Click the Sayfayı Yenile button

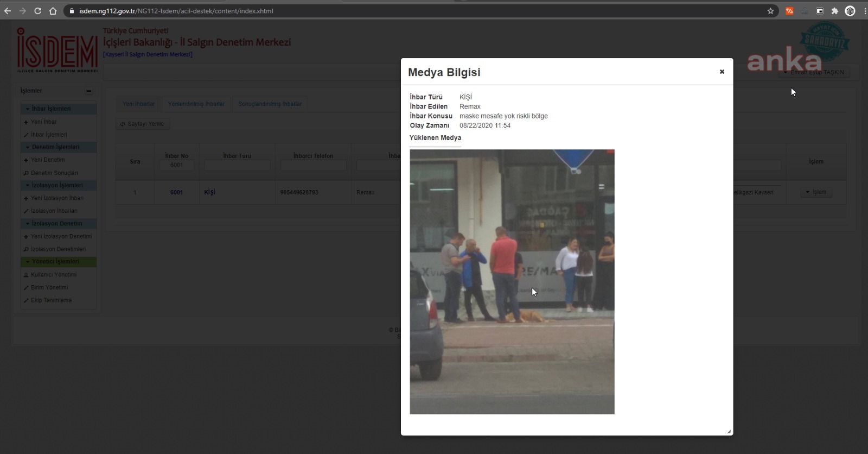tap(143, 124)
